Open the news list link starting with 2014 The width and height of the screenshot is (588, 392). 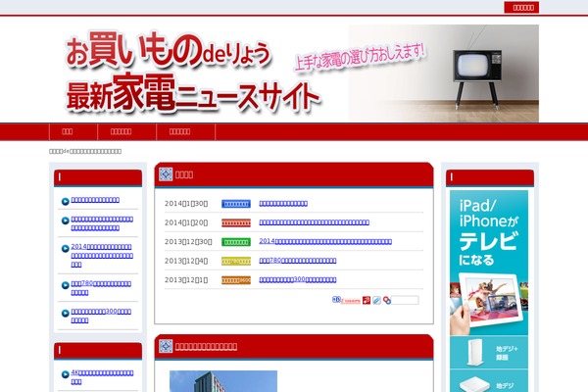325,241
